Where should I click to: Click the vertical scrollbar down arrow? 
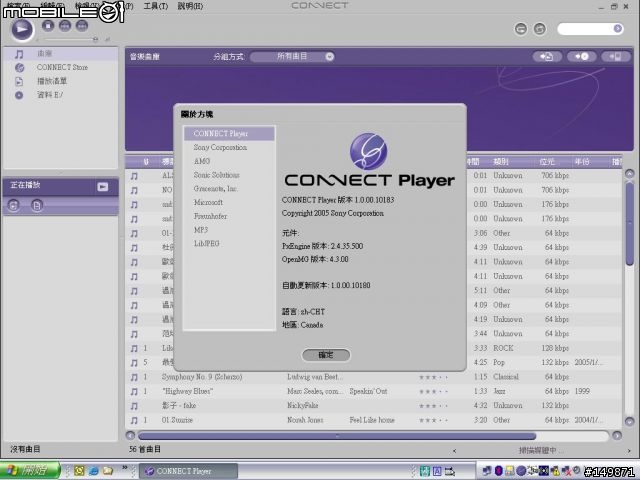(630, 421)
